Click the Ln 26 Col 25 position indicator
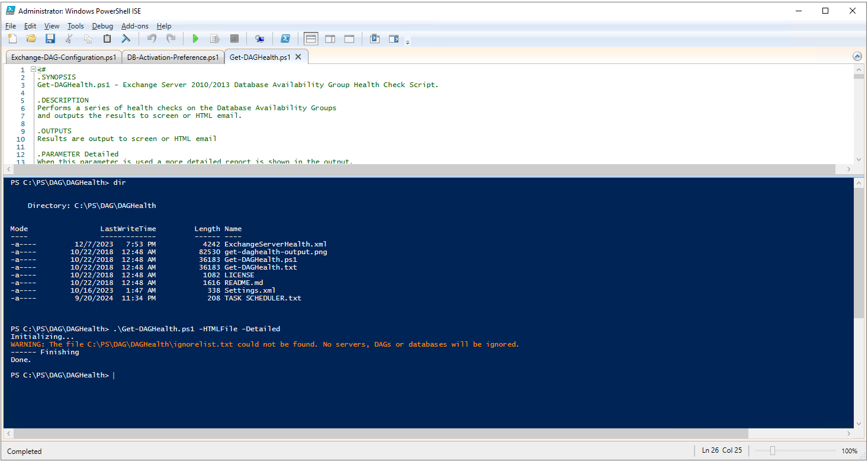868x461 pixels. (x=722, y=450)
